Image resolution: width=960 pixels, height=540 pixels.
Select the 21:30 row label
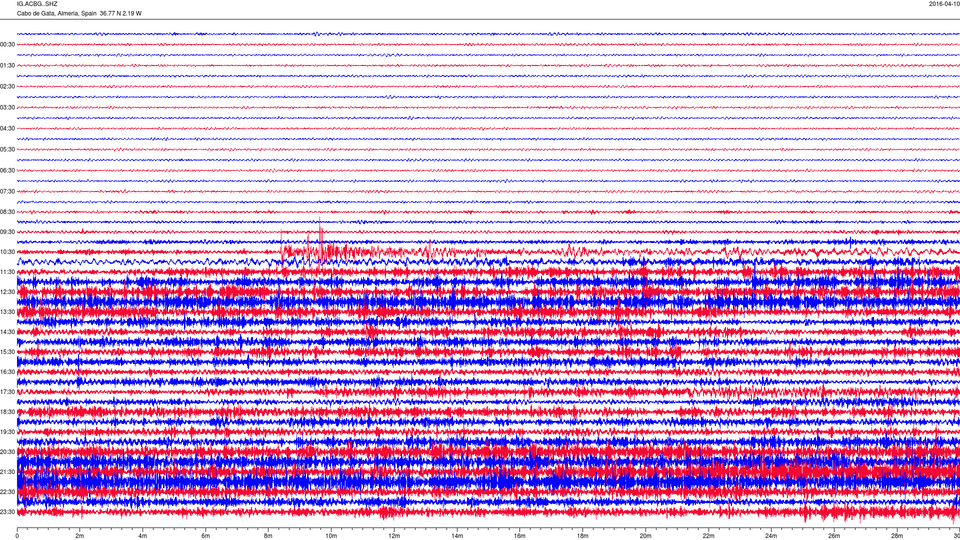pos(7,472)
